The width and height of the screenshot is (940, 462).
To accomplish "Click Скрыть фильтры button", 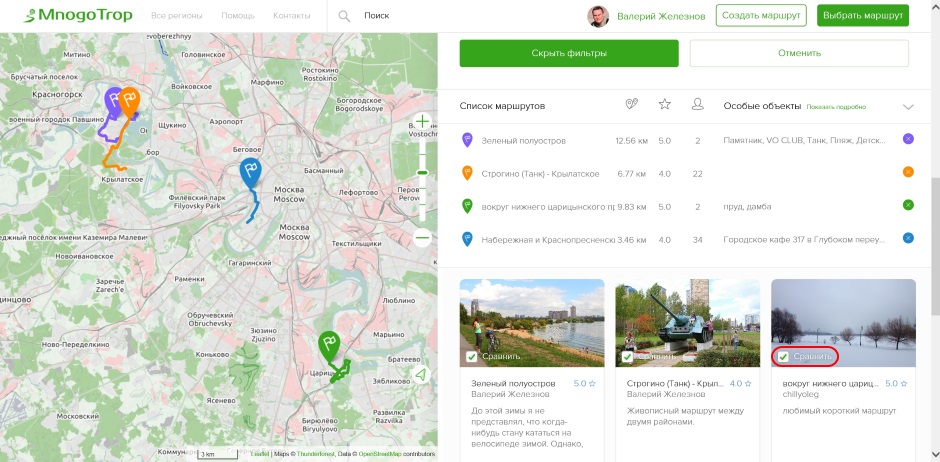I will tap(569, 53).
